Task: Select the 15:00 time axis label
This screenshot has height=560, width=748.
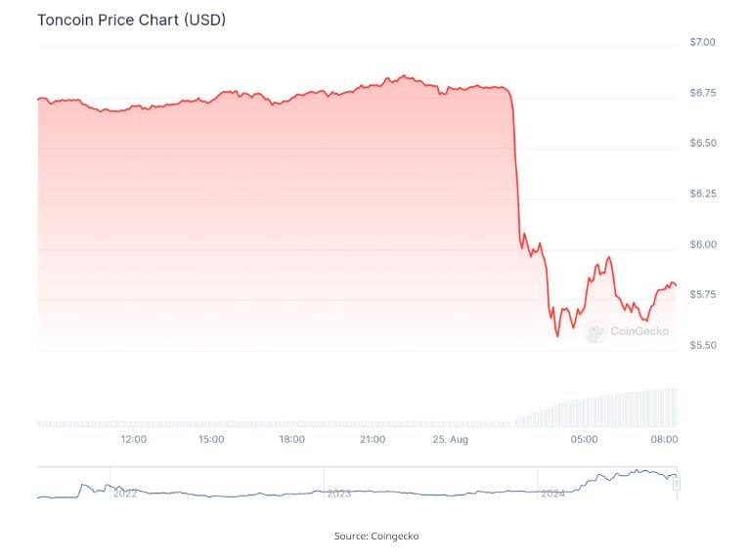Action: point(211,440)
